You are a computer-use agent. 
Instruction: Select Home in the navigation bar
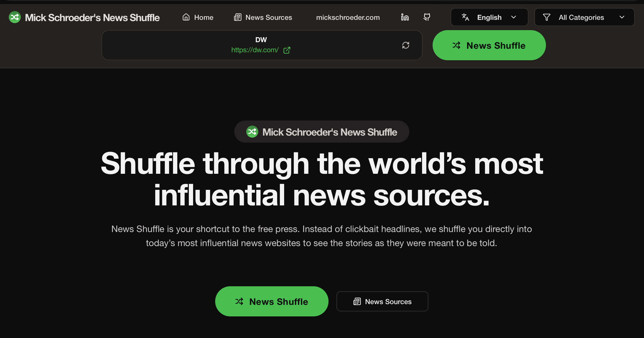[203, 17]
